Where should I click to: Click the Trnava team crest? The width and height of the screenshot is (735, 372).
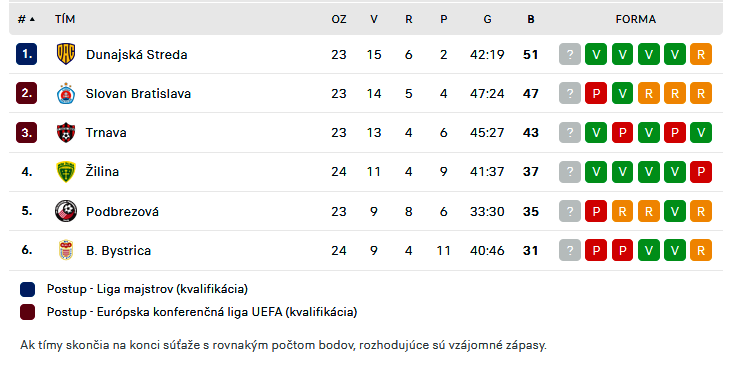[66, 133]
